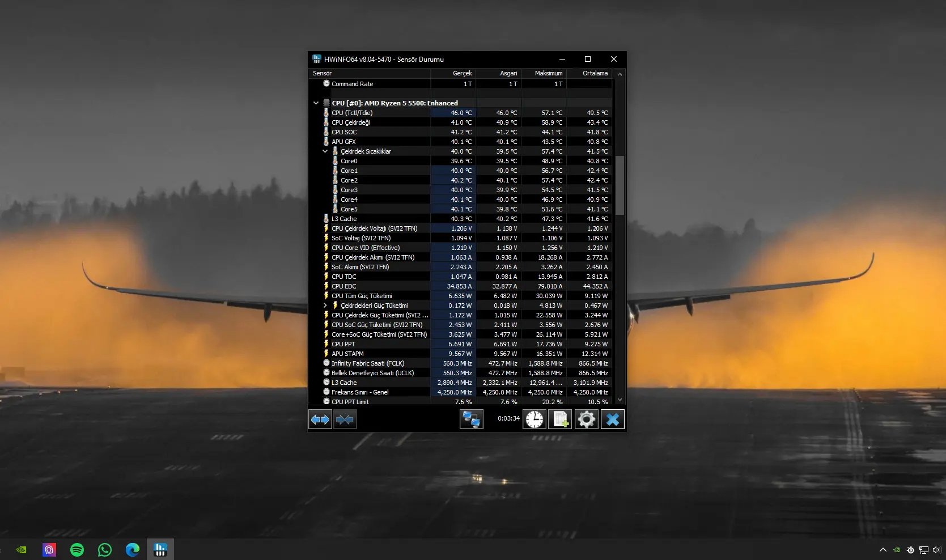Select the Core2 temperature row
Viewport: 946px width, 560px height.
[460, 180]
